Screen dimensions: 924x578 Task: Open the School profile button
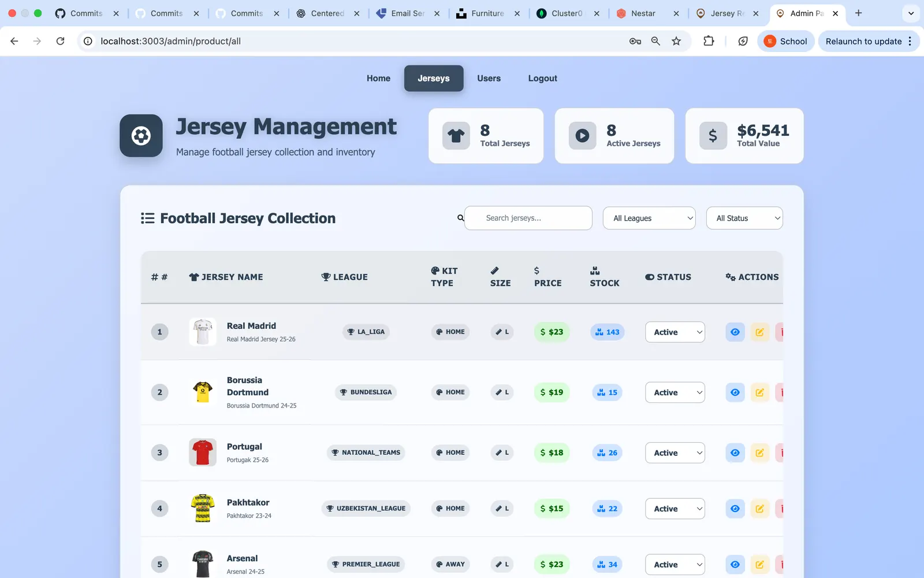coord(785,41)
